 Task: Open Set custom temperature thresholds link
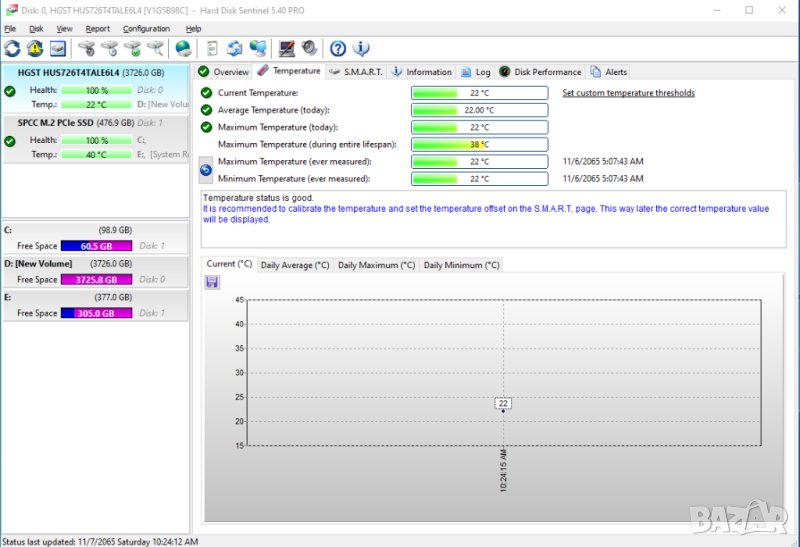[x=628, y=93]
